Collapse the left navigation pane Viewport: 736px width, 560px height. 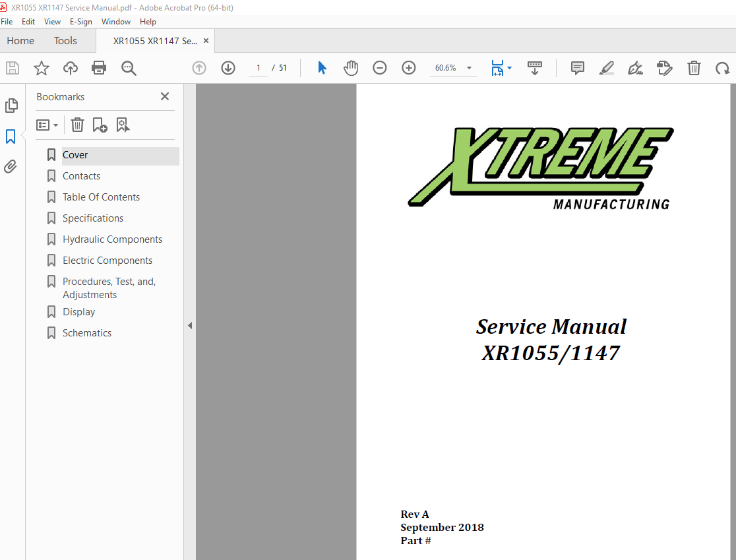pyautogui.click(x=190, y=325)
